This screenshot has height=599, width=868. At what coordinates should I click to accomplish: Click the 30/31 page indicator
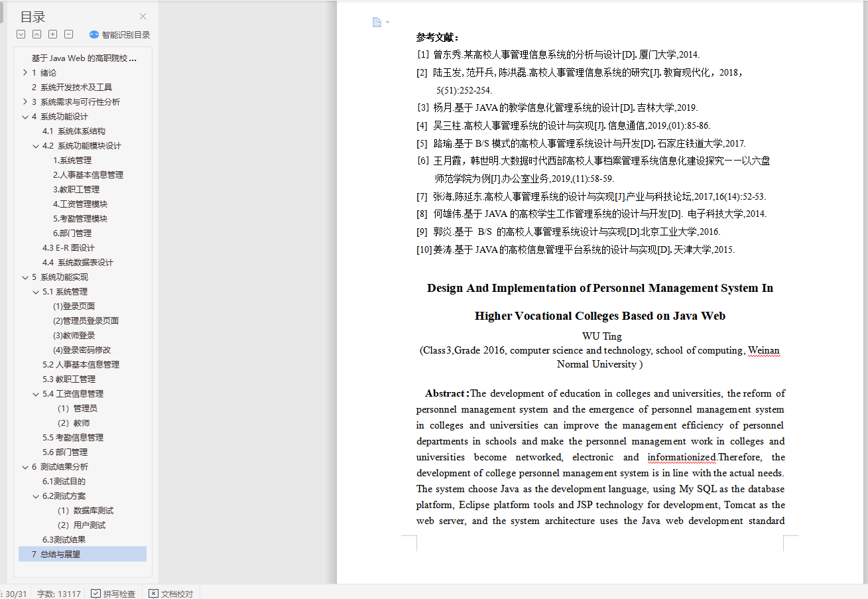[x=15, y=594]
